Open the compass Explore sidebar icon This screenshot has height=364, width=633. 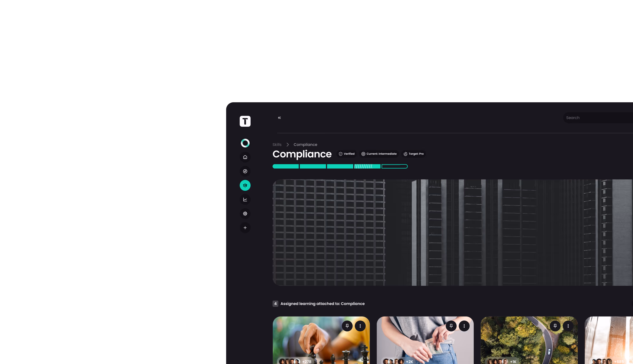pos(245,171)
